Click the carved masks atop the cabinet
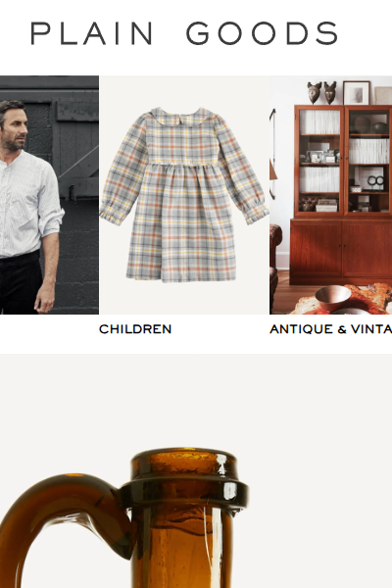This screenshot has height=588, width=392. (x=321, y=92)
